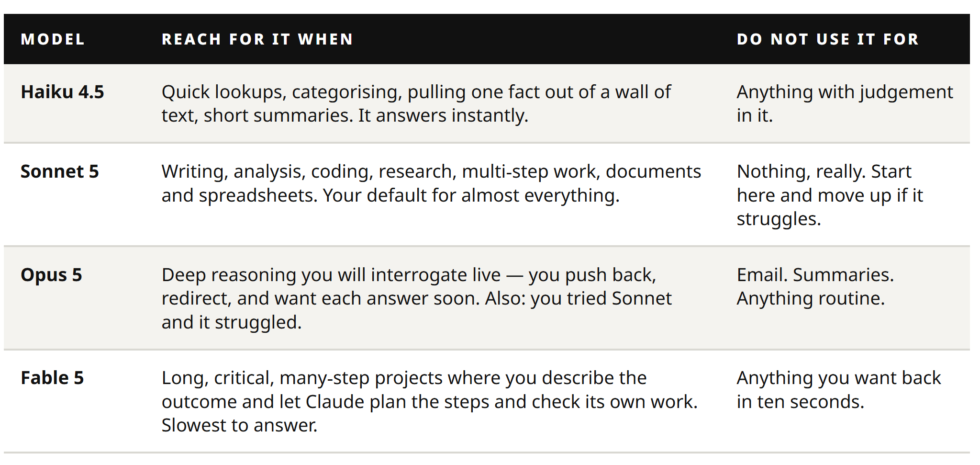980x465 pixels.
Task: Click 'Email. Summaries. Anything routine.' cell
Action: point(815,286)
